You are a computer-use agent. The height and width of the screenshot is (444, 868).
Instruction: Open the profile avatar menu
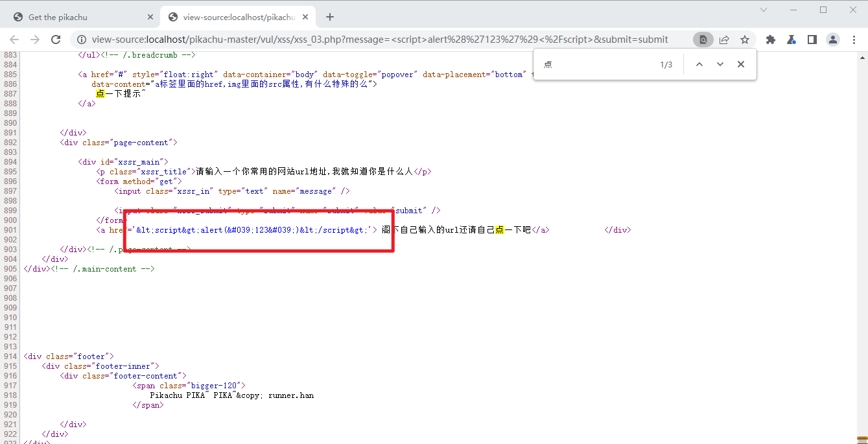[833, 40]
